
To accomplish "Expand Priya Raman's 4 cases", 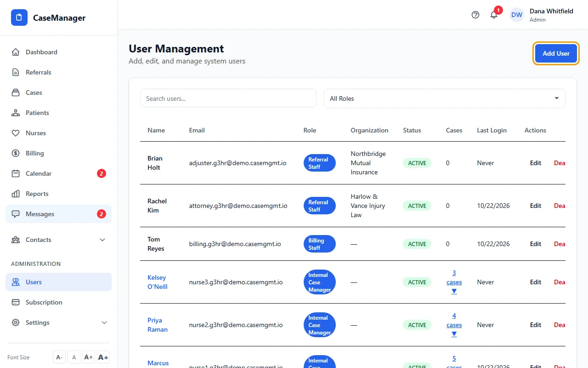I will coord(454,325).
